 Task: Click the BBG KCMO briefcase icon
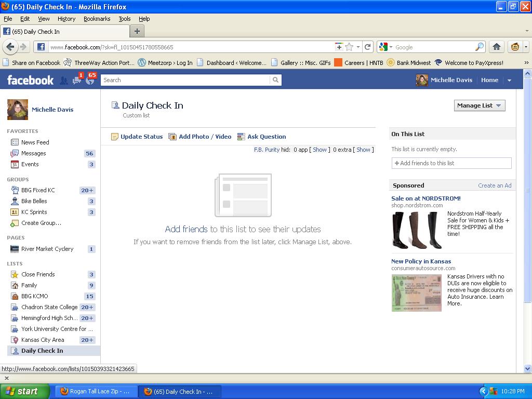pyautogui.click(x=15, y=296)
